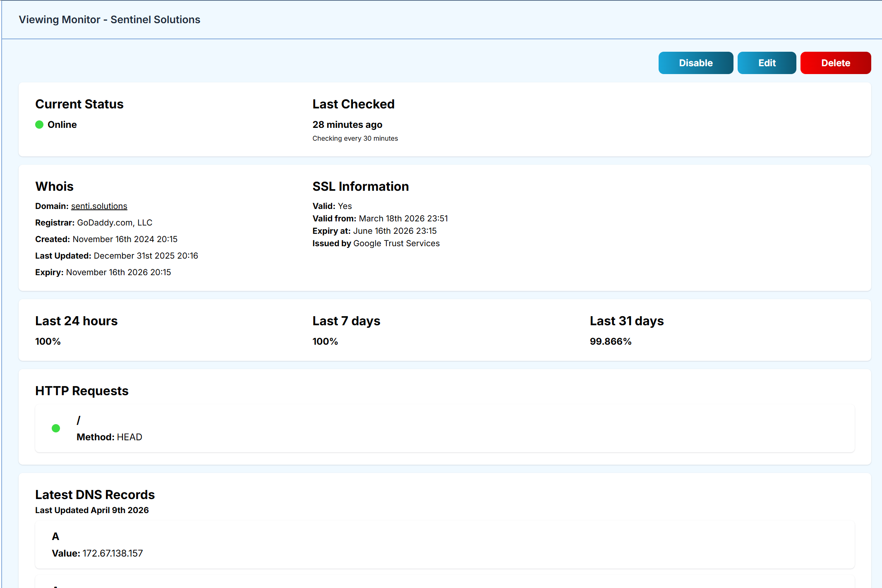Click the Last Checked timestamp '28 minutes ago'

[x=348, y=125]
